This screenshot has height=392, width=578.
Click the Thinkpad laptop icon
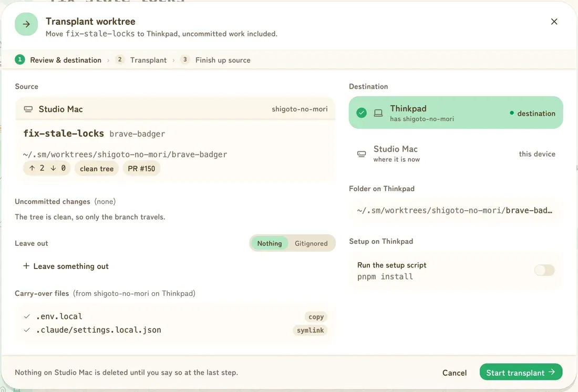click(378, 113)
